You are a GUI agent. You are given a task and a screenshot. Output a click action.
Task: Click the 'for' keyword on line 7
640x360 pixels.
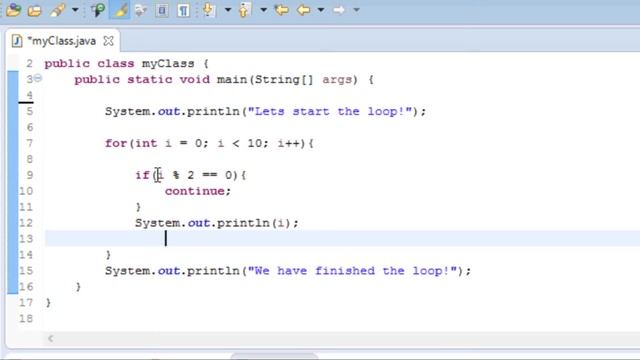[116, 143]
